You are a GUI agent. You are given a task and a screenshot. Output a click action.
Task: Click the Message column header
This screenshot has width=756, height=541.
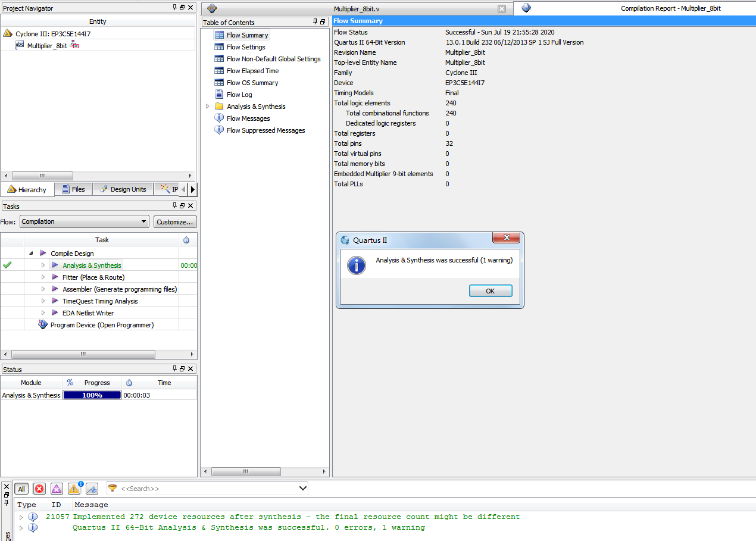(91, 505)
